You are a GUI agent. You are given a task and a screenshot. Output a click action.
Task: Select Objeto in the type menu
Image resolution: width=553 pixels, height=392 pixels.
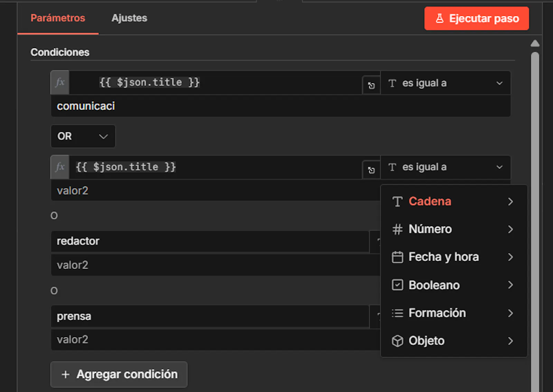coord(454,341)
